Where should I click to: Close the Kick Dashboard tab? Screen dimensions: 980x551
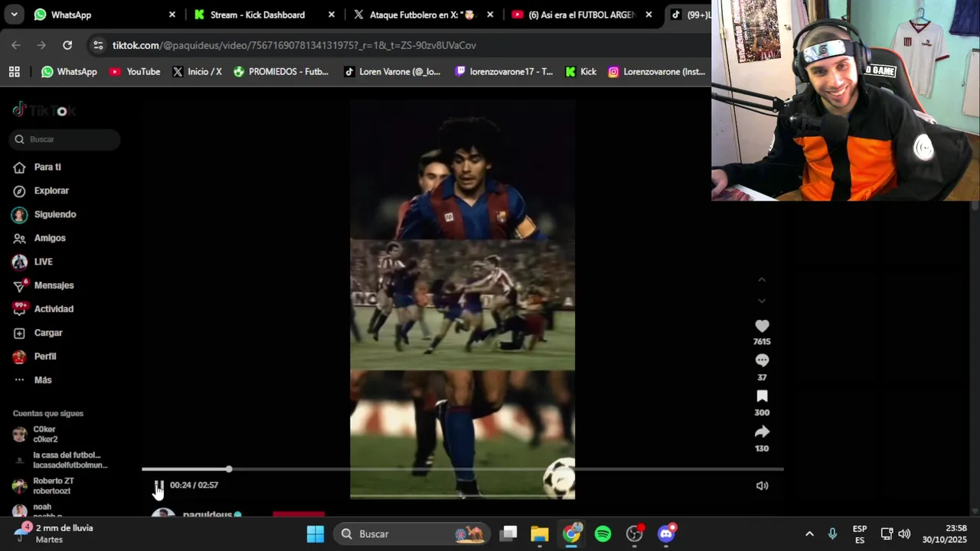tap(332, 15)
